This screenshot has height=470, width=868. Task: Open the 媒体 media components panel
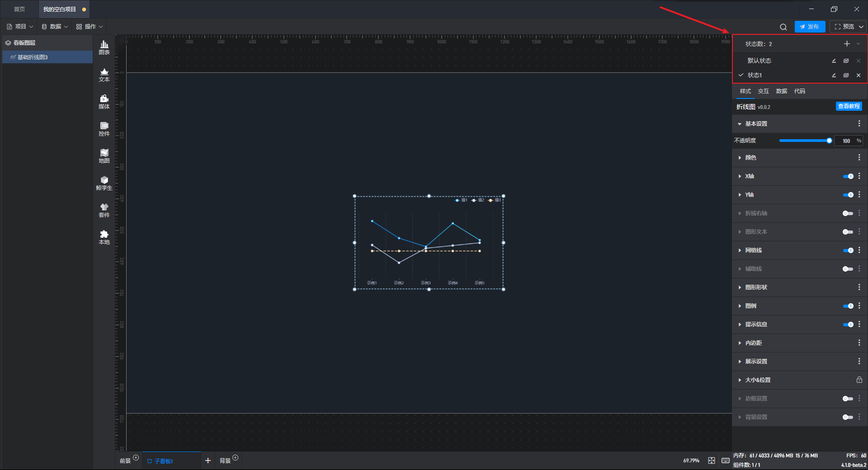104,102
